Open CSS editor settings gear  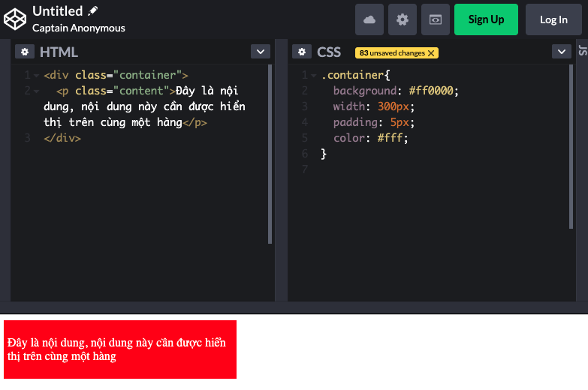[x=303, y=52]
